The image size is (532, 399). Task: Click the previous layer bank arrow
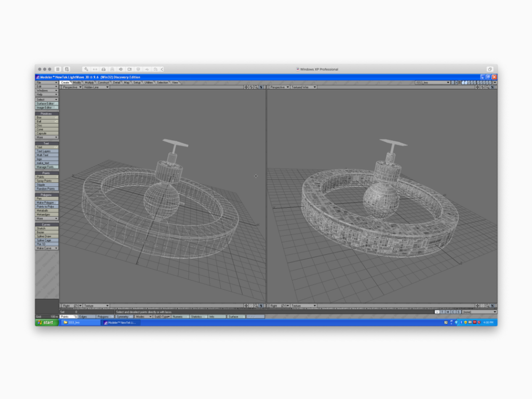[x=453, y=83]
